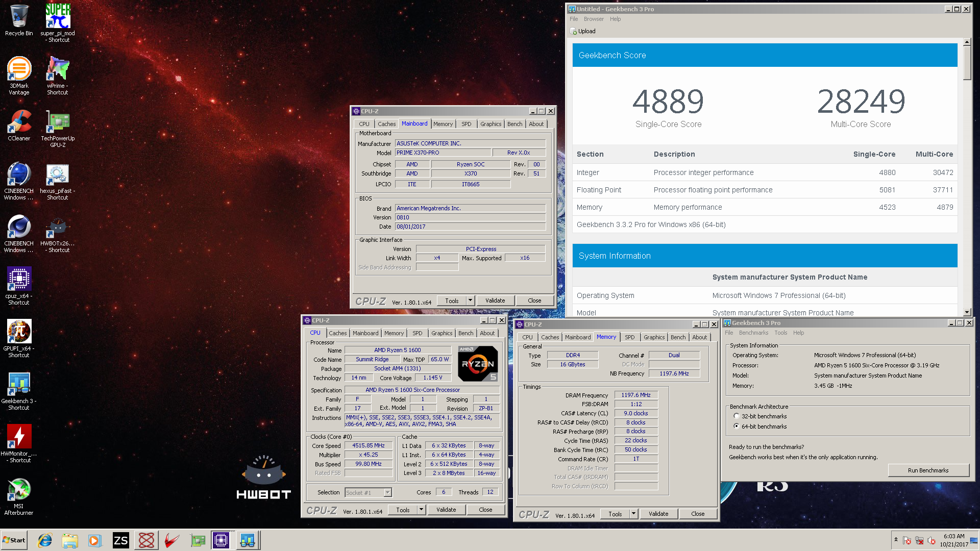This screenshot has height=551, width=980.
Task: Click CPU-Z taskbar button
Action: coord(221,540)
